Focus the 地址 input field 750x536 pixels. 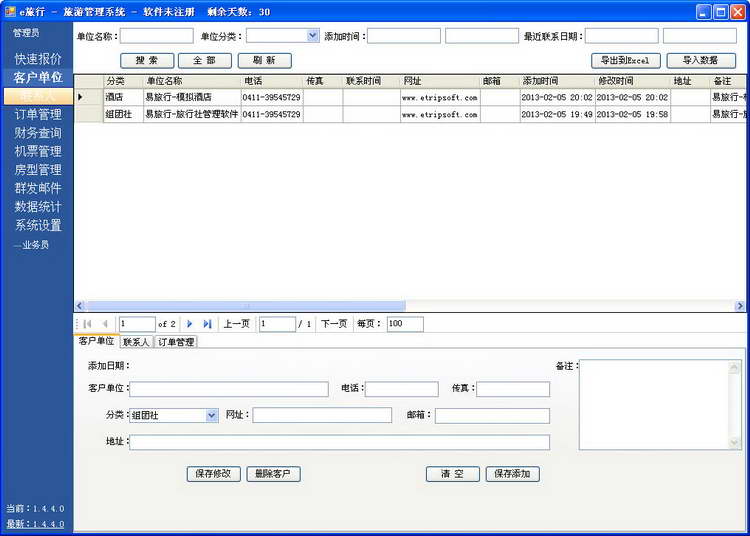tap(340, 442)
